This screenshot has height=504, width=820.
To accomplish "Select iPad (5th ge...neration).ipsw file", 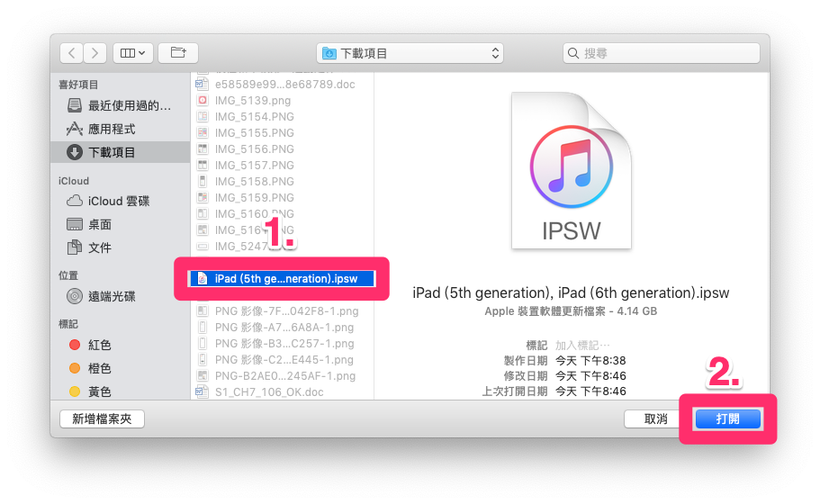I will click(x=283, y=279).
